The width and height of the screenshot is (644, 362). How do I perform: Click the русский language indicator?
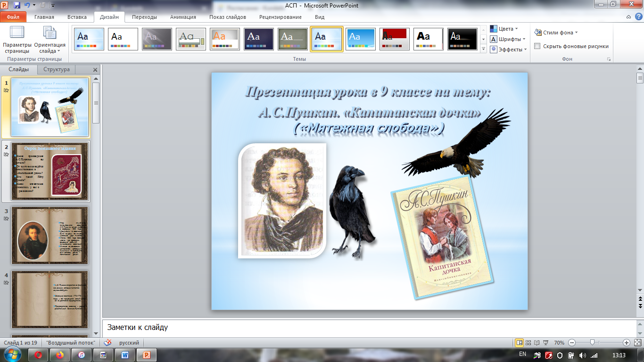click(129, 343)
